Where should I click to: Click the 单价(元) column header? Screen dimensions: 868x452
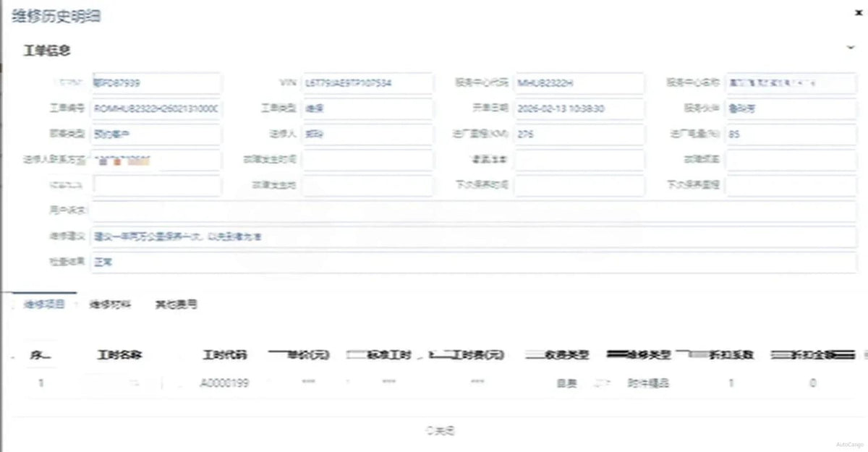pos(308,355)
